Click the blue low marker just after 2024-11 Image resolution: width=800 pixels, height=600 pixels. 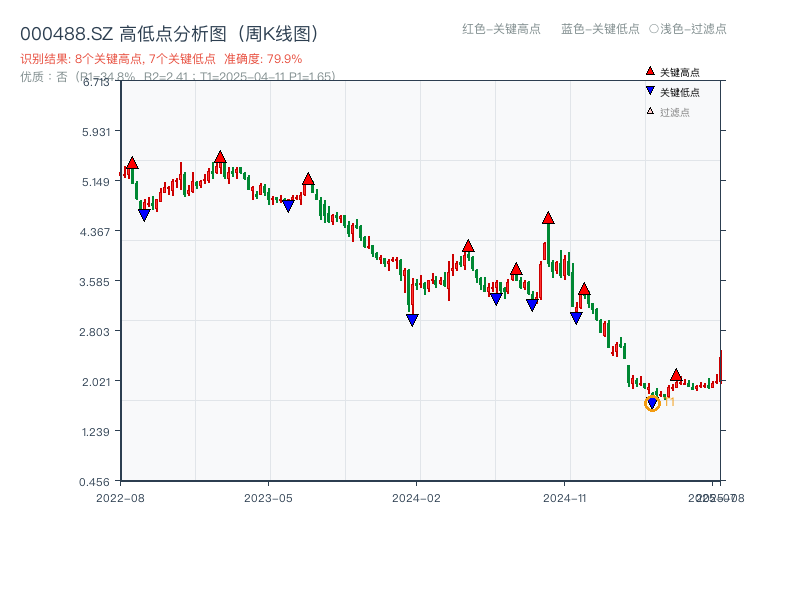coord(576,317)
